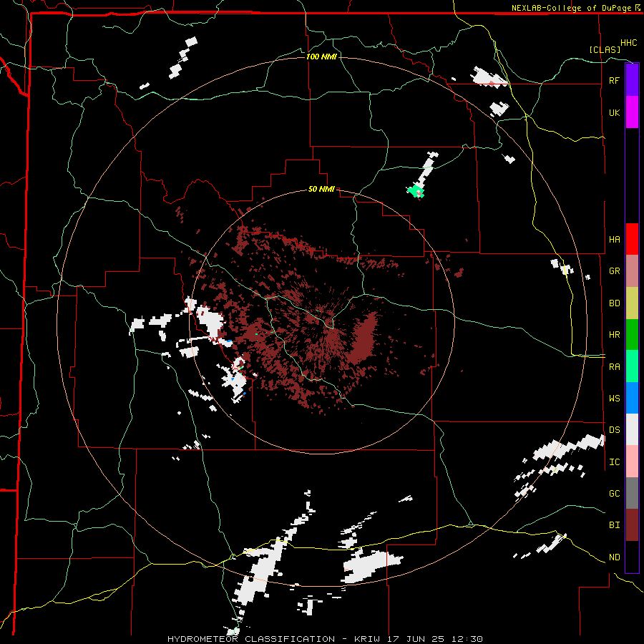The height and width of the screenshot is (644, 644).
Task: Click the green rain echo on map
Action: (416, 191)
